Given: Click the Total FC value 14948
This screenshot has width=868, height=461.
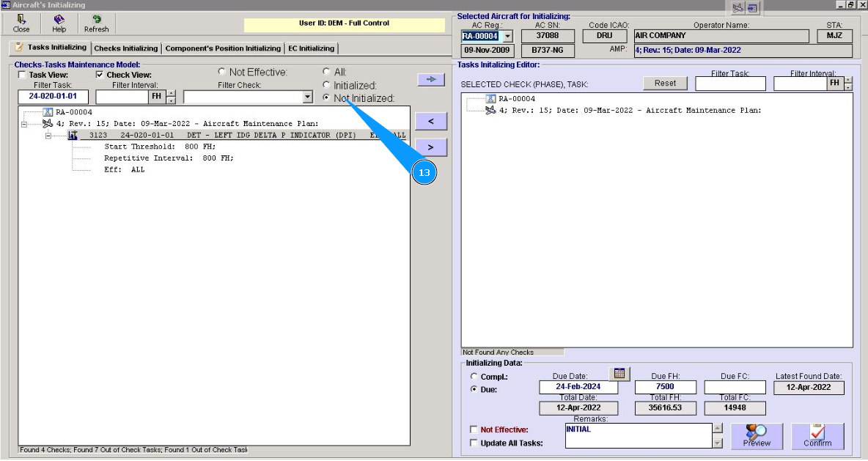Looking at the screenshot, I should tap(735, 408).
